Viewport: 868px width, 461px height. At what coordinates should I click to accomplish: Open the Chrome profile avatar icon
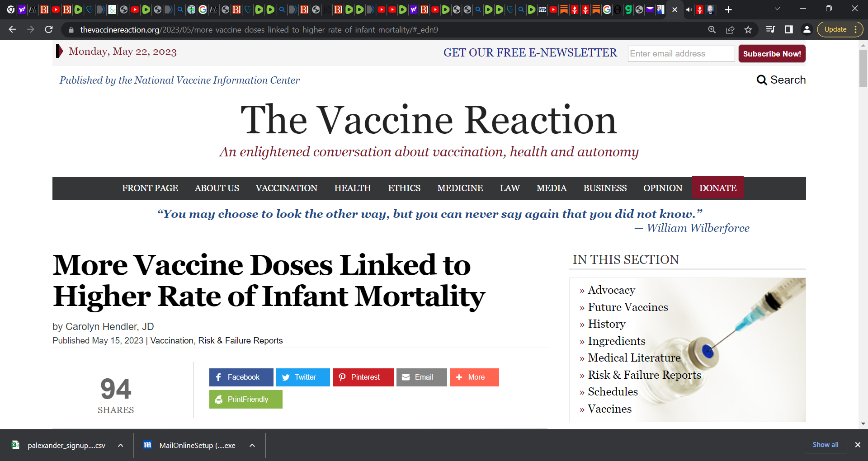807,29
